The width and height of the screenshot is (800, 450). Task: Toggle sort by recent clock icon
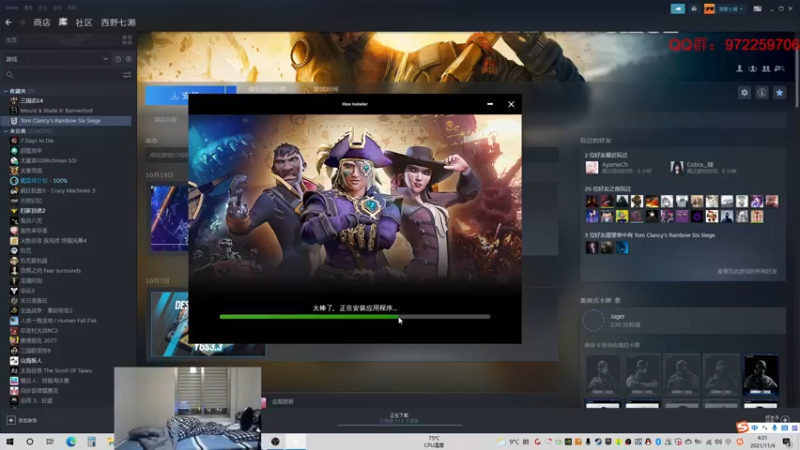(118, 59)
